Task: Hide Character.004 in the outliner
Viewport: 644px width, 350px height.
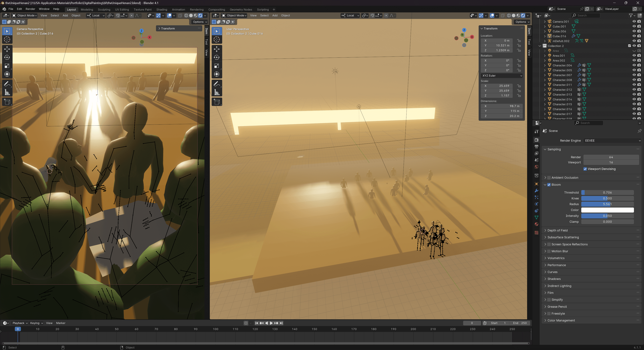Action: (634, 65)
